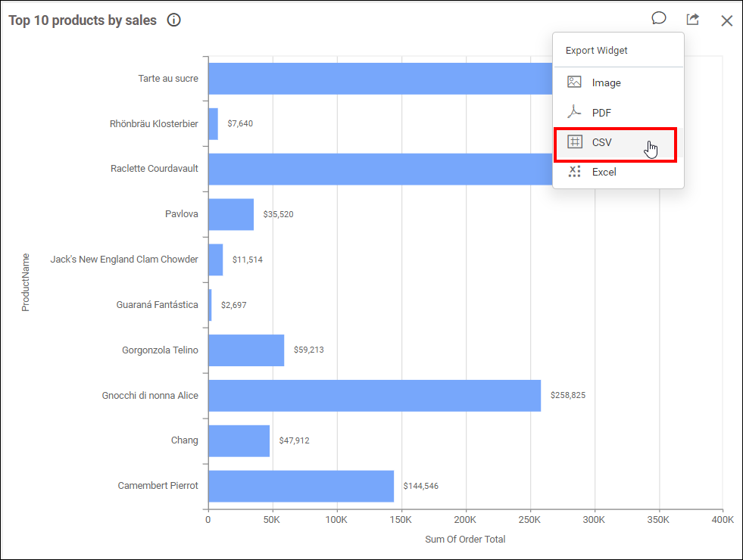Select the Gnocchi di nonna Alice bar
The image size is (743, 560).
coord(371,395)
